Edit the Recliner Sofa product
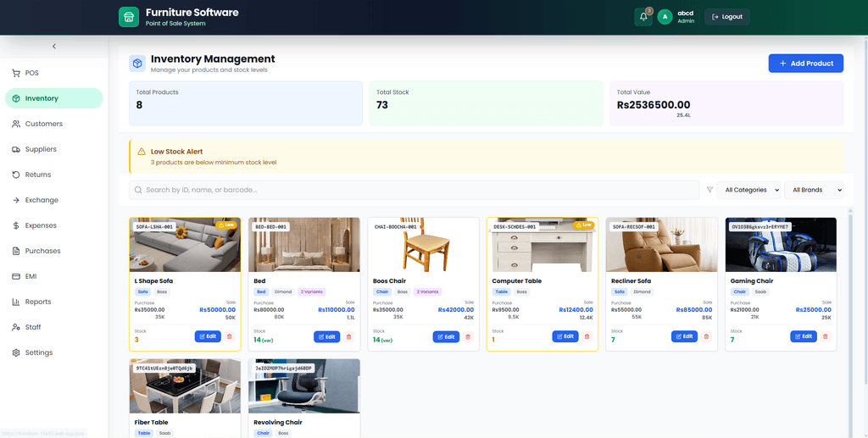The image size is (868, 438). coord(684,336)
